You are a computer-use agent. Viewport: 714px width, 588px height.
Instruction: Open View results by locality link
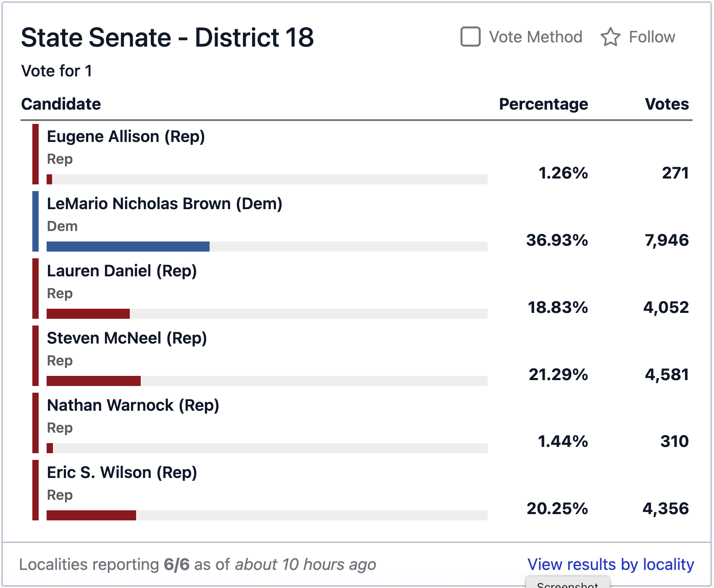pos(611,564)
